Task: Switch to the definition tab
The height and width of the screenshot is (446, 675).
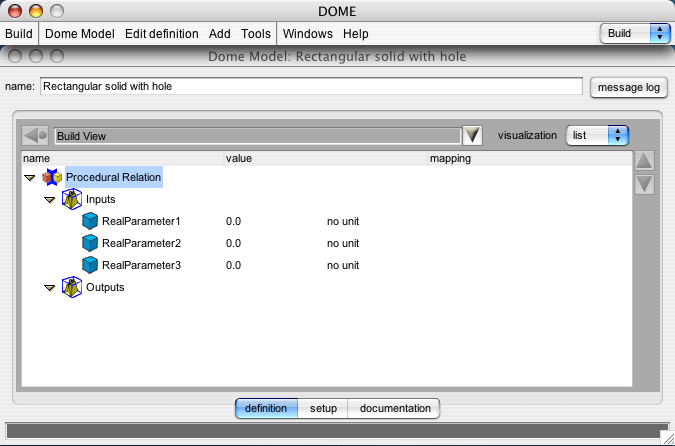Action: (x=266, y=408)
